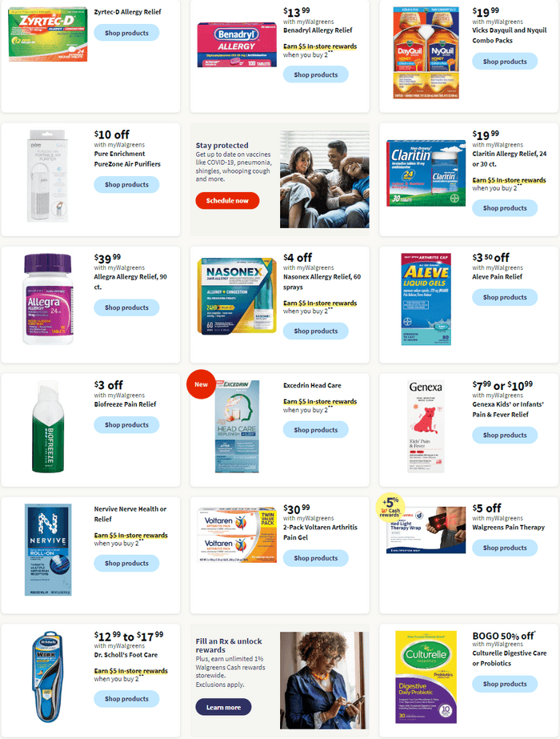The height and width of the screenshot is (739, 560).
Task: Open the Allegra bottle image
Action: point(48,299)
